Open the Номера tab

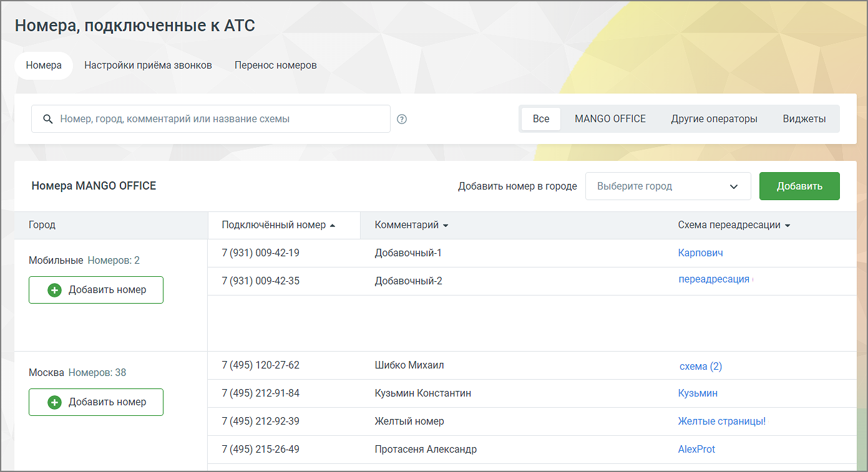coord(44,65)
